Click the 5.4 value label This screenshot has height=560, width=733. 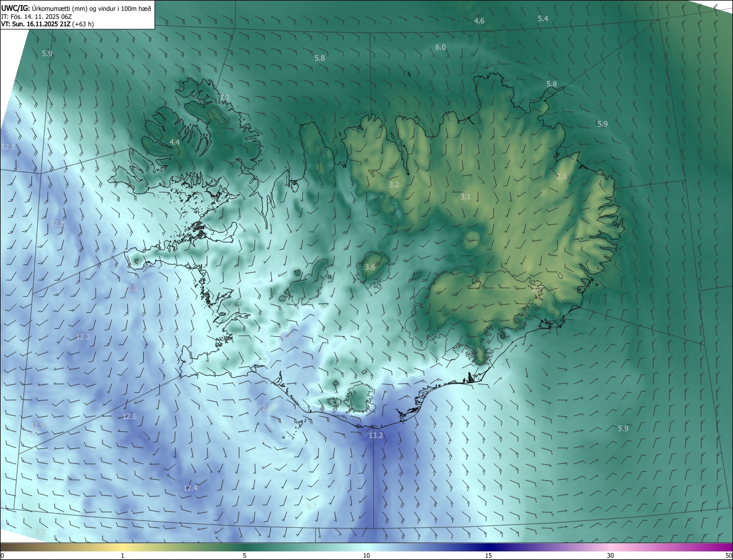coord(543,19)
